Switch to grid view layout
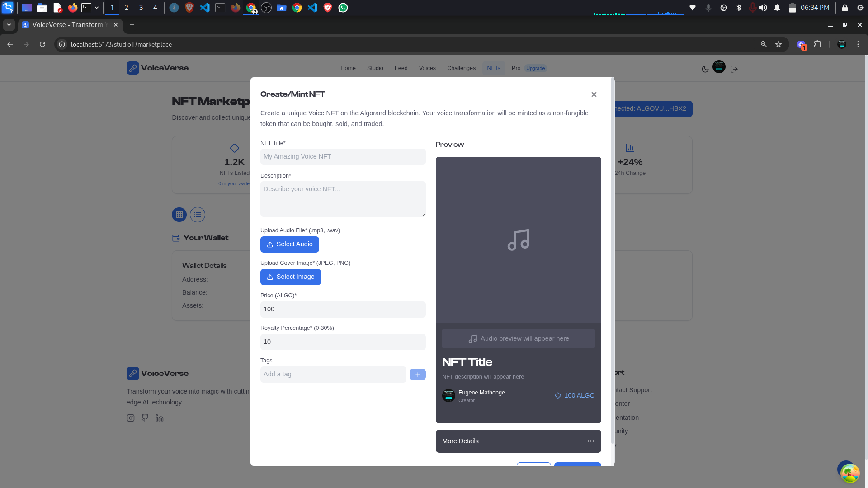The width and height of the screenshot is (868, 488). coord(179,215)
